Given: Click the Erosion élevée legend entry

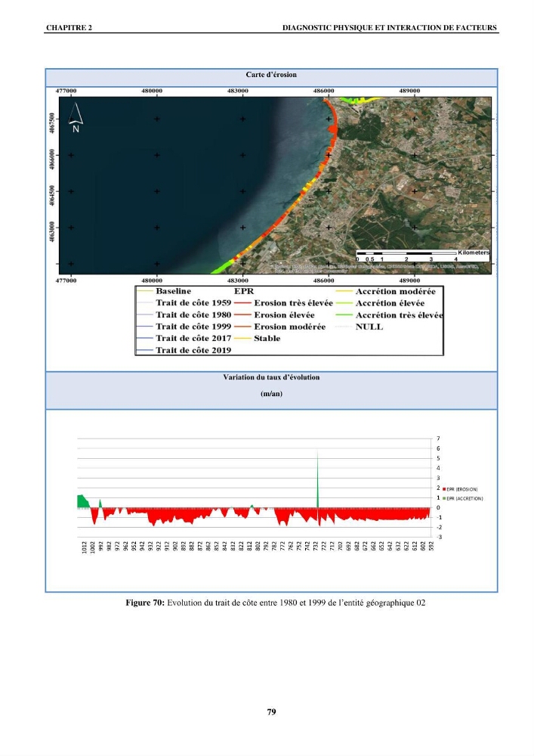Looking at the screenshot, I should 274,314.
